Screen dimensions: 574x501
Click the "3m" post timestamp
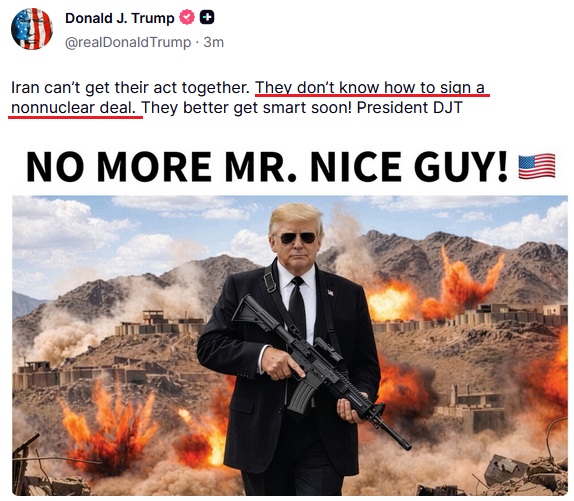click(x=214, y=42)
